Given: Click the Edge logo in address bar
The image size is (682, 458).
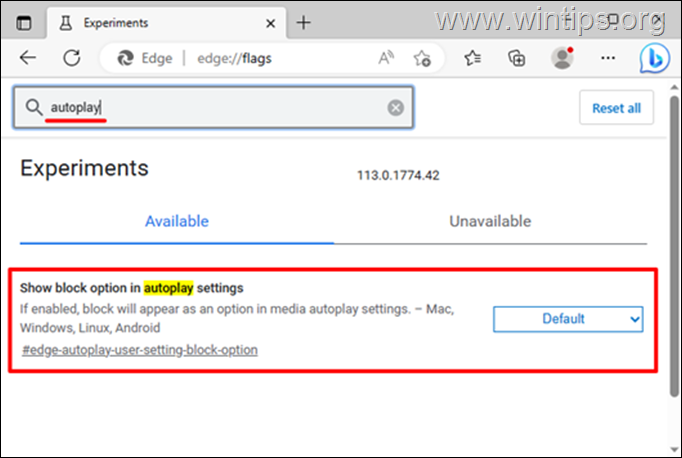Looking at the screenshot, I should pos(125,58).
